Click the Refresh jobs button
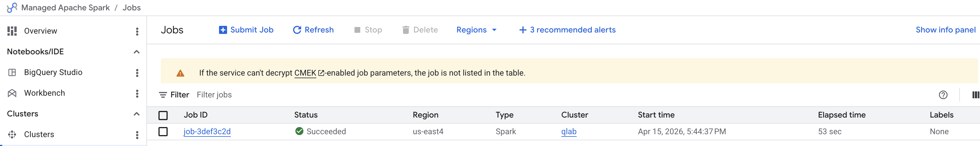 click(313, 30)
